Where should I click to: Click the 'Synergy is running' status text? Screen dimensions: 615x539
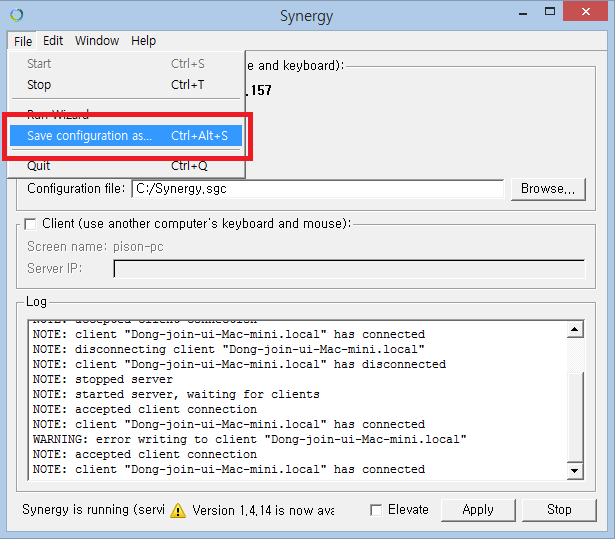point(93,510)
